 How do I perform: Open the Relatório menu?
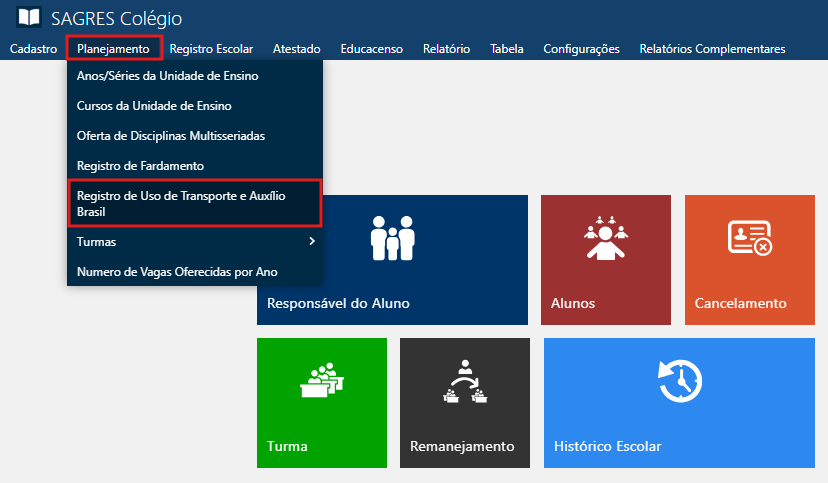[x=446, y=49]
